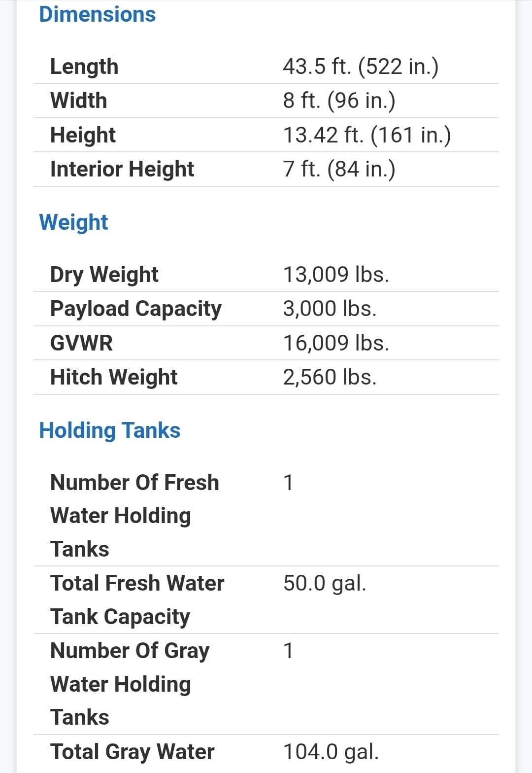Click the 3,000 lbs. payload value
This screenshot has height=773, width=532.
coord(330,309)
